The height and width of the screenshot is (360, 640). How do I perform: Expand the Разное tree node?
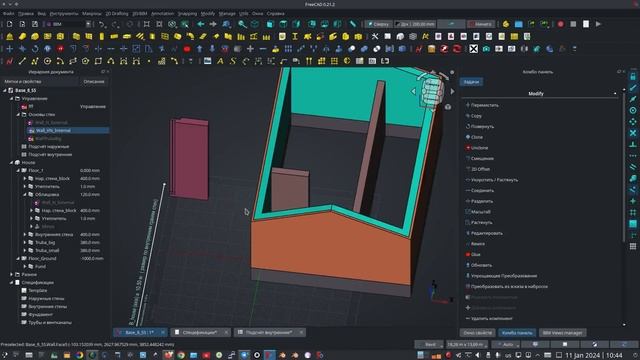[x=11, y=274]
